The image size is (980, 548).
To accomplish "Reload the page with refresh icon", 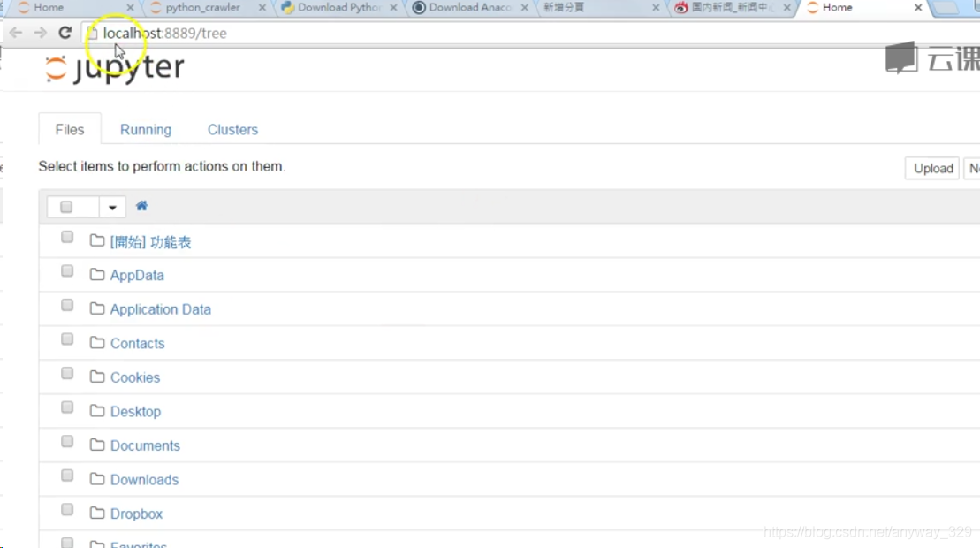I will click(x=65, y=33).
